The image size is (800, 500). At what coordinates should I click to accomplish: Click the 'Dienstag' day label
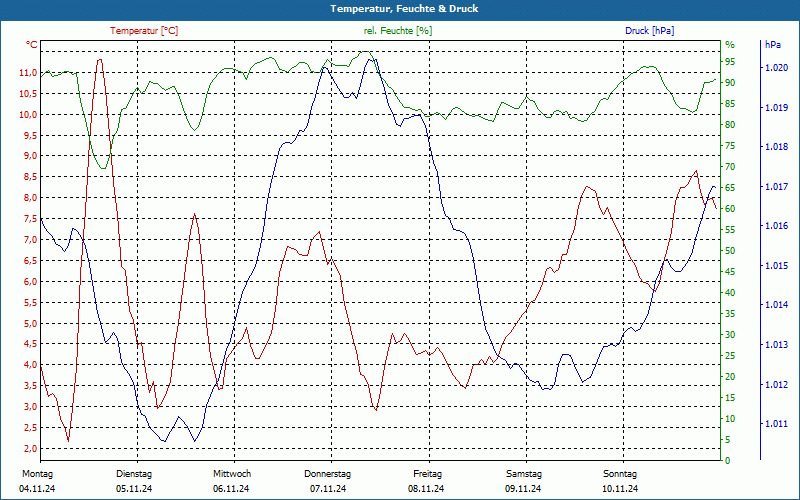(x=134, y=474)
